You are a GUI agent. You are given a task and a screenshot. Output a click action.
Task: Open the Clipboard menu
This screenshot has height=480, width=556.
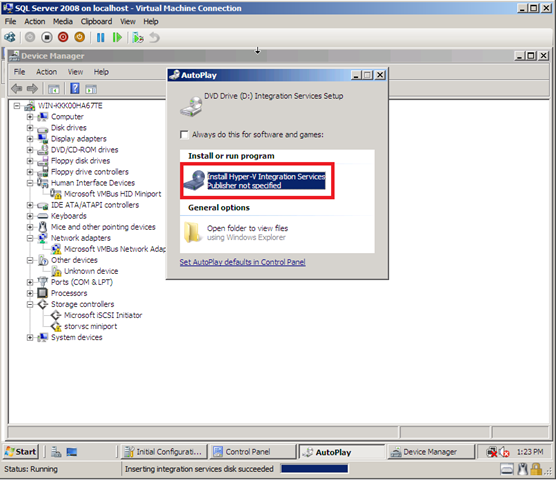[96, 22]
